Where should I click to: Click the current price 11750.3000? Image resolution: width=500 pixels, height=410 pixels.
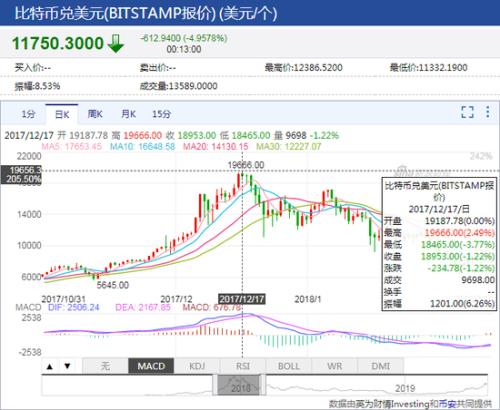point(58,43)
